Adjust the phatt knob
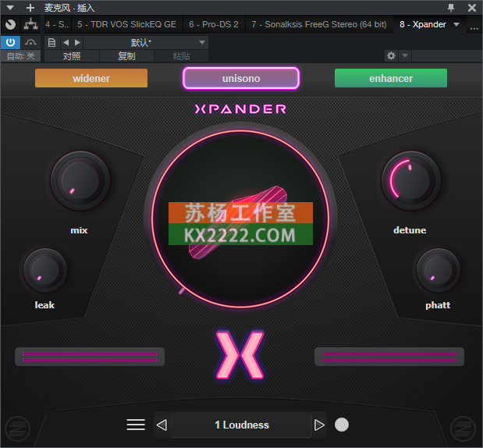Image resolution: width=483 pixels, height=448 pixels. [438, 270]
